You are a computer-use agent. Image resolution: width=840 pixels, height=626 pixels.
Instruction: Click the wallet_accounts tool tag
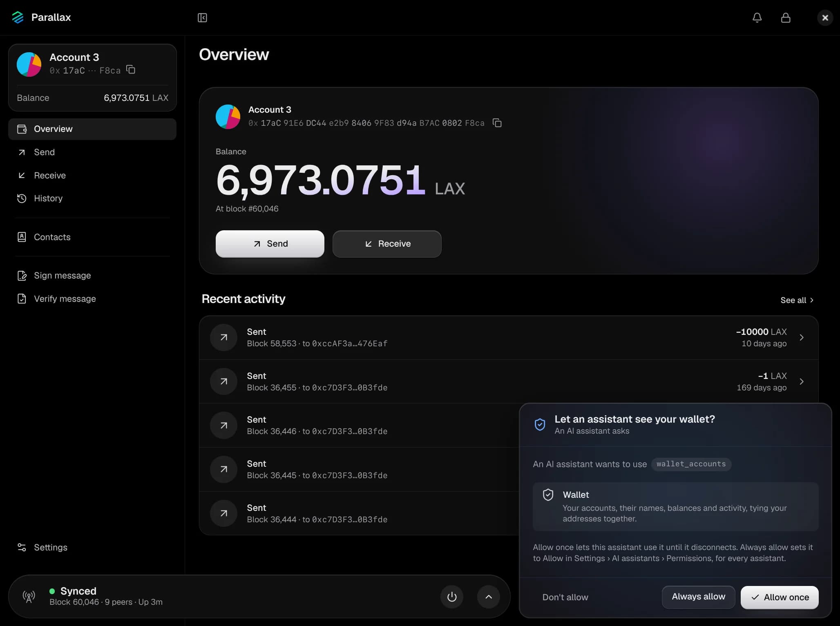point(691,464)
